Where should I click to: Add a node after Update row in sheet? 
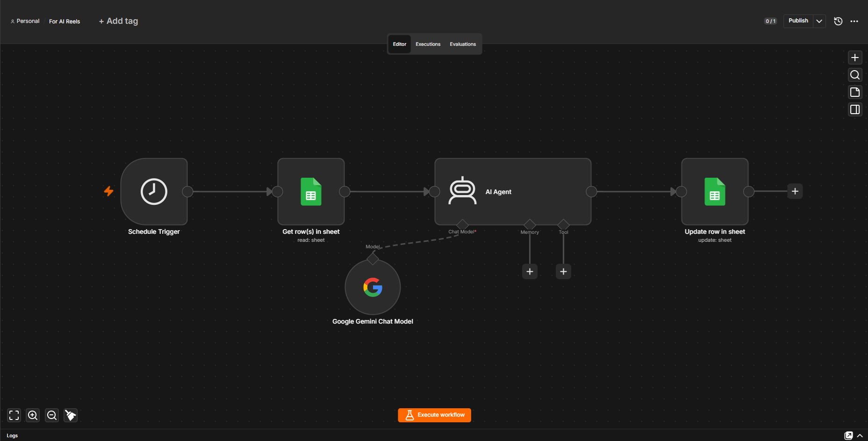point(795,191)
